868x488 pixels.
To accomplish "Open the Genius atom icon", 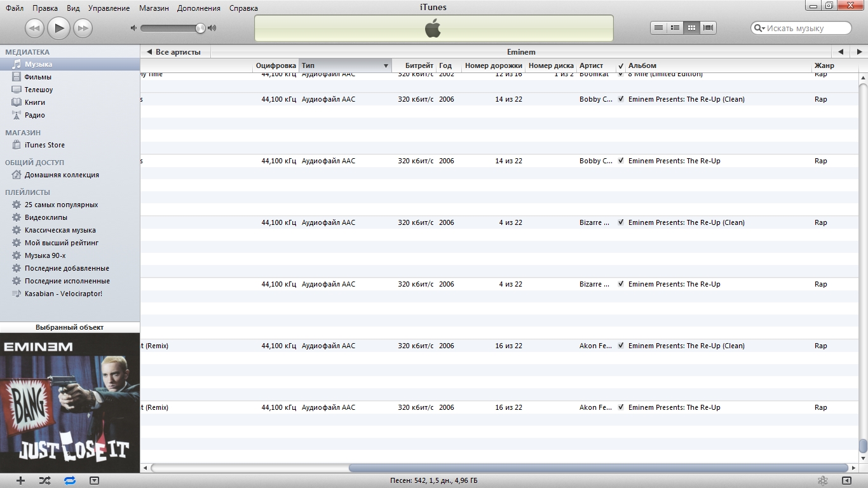I will pos(823,481).
